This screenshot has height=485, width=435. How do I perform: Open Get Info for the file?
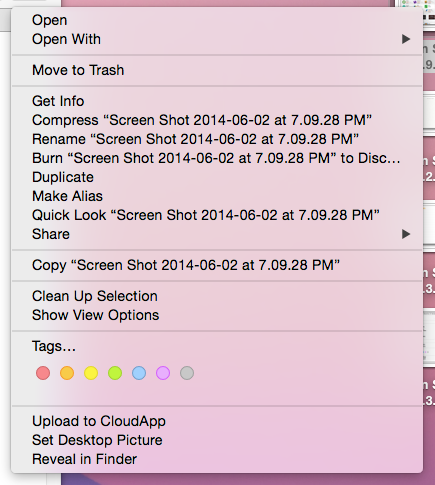tap(217, 101)
